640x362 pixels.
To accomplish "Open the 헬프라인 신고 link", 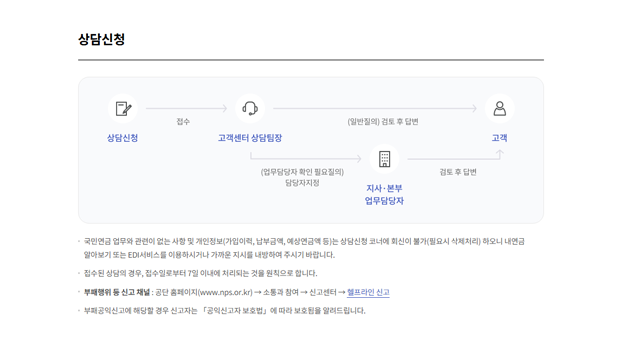I will tap(368, 292).
